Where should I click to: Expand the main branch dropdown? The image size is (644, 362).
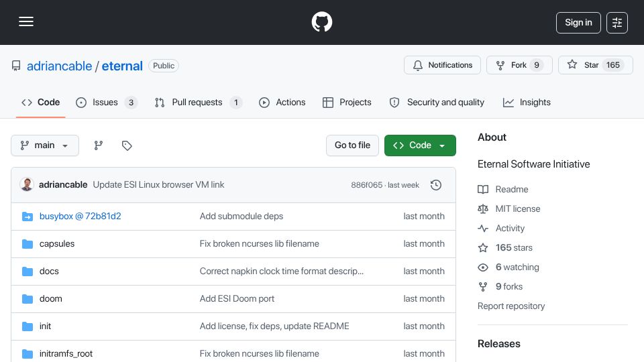coord(45,145)
